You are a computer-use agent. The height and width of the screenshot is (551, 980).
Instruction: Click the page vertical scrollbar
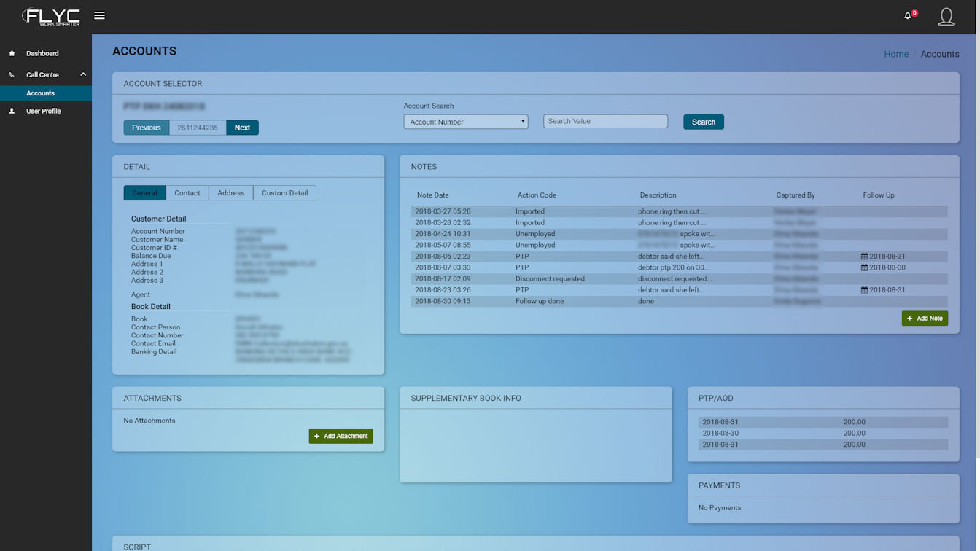tap(977, 248)
